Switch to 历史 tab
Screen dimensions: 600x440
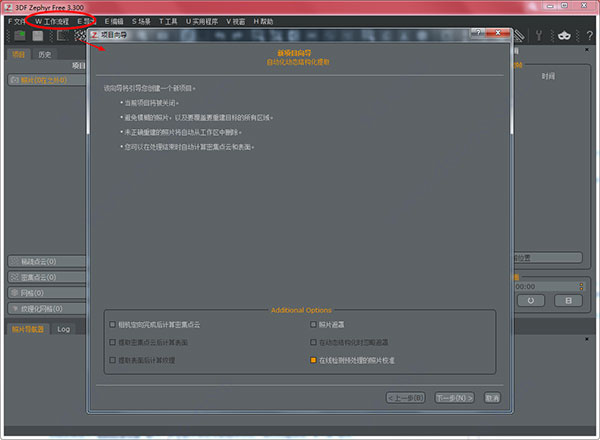tap(44, 55)
